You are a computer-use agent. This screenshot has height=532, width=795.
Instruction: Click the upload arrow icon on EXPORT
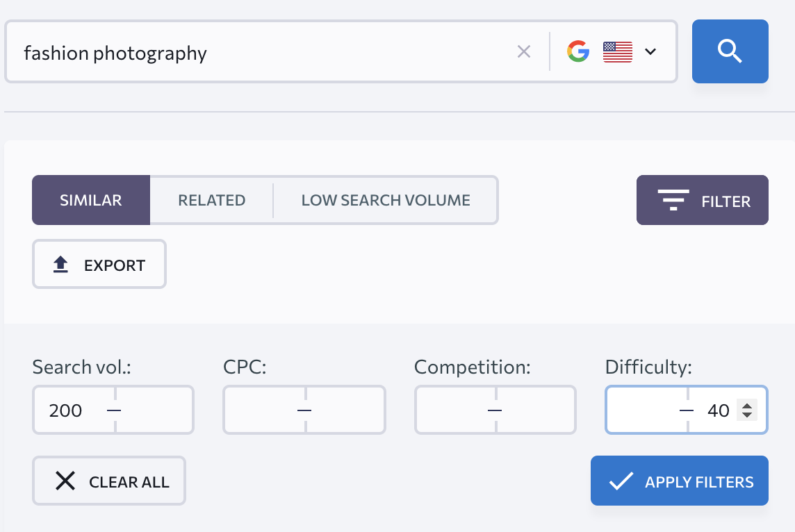(60, 263)
